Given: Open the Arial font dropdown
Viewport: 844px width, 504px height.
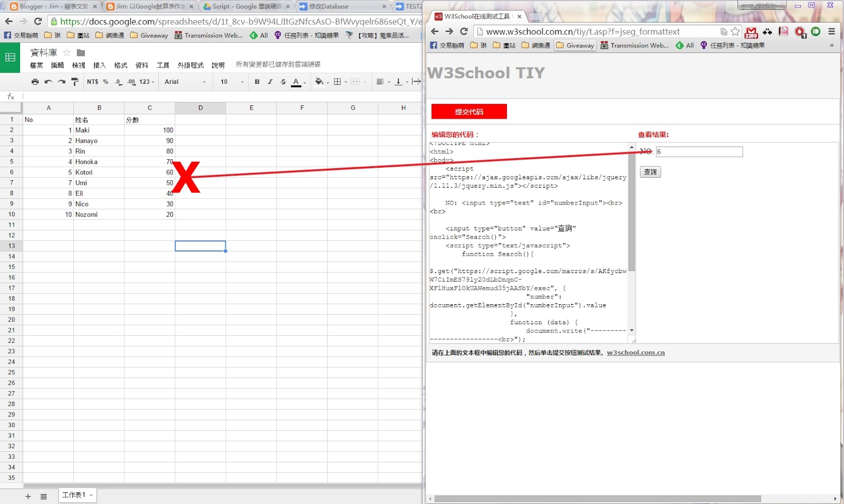Looking at the screenshot, I should 185,82.
